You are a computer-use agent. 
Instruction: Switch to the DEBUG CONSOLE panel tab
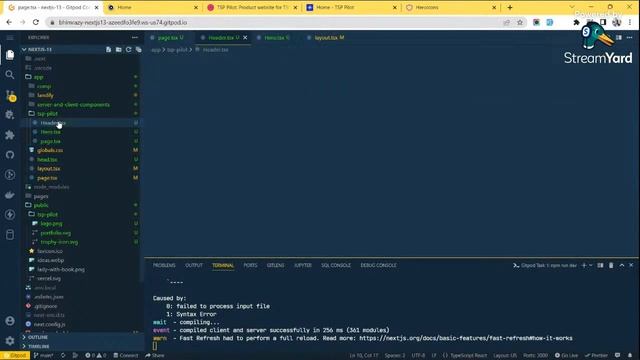[378, 265]
